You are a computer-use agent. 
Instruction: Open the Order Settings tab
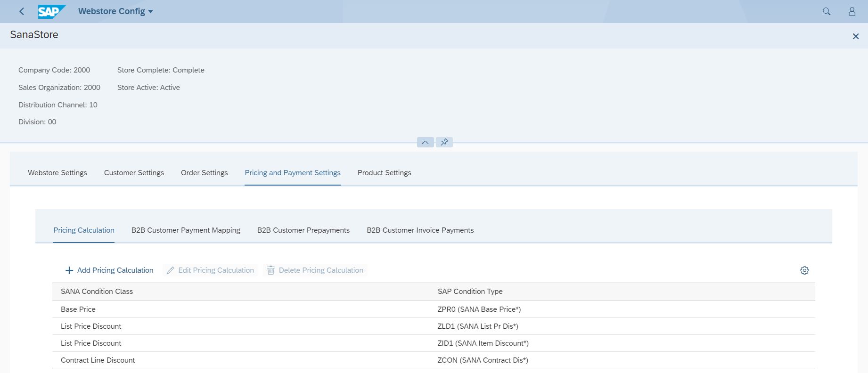coord(205,173)
